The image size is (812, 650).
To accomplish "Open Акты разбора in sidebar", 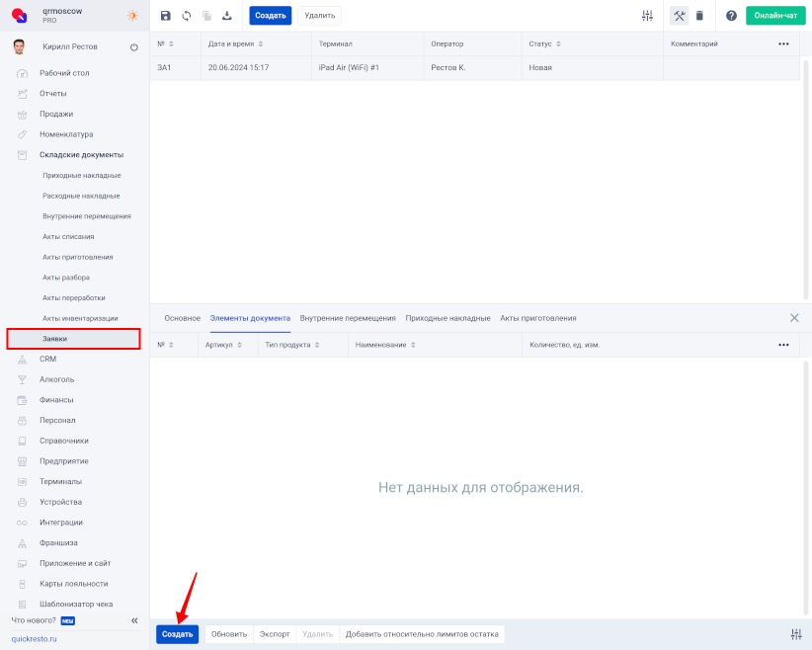I will pos(66,278).
